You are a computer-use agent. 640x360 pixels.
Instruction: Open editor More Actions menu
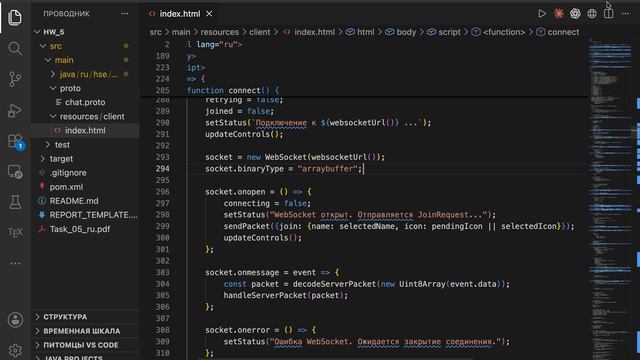coord(625,13)
